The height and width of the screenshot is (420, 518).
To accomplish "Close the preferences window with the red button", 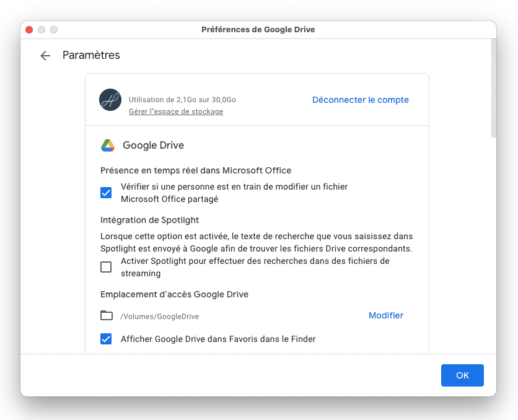I will pos(29,30).
